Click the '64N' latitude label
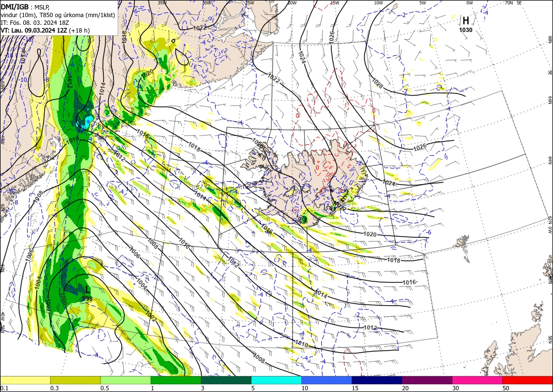Image resolution: width=553 pixels, height=392 pixels. pyautogui.click(x=550, y=160)
